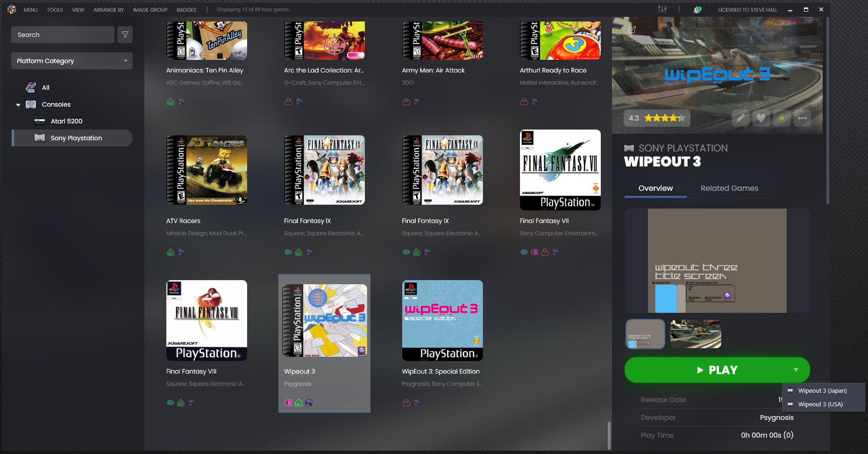The image size is (868, 454).
Task: Select the WipEout 3: Special Edition cover
Action: [x=442, y=320]
